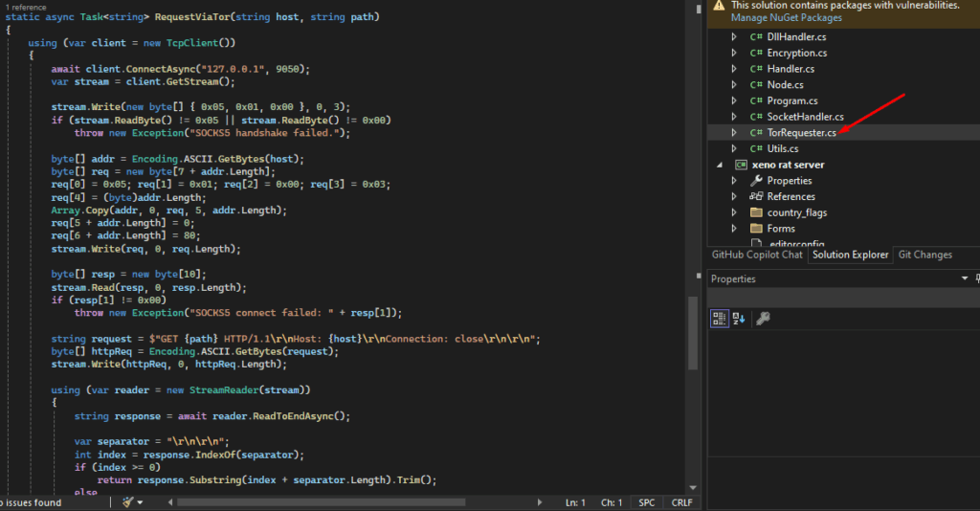The height and width of the screenshot is (511, 980).
Task: Click the References node icon
Action: [756, 196]
